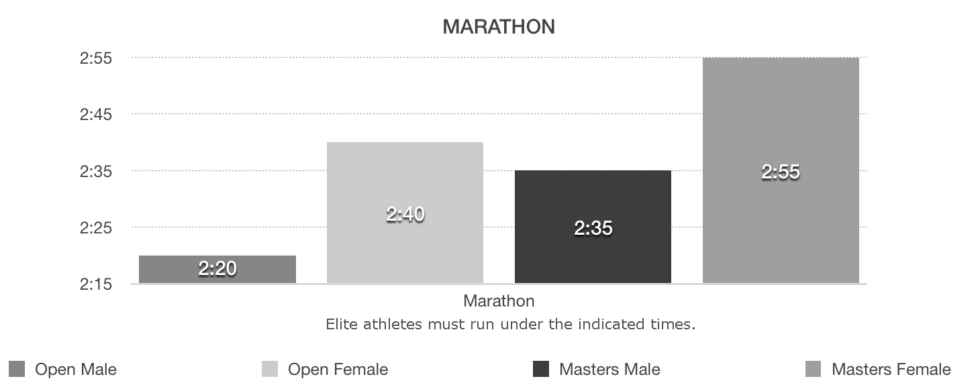Click the "Elite athletes must run" caption
Viewport: 980px width, 389px height.
click(510, 325)
